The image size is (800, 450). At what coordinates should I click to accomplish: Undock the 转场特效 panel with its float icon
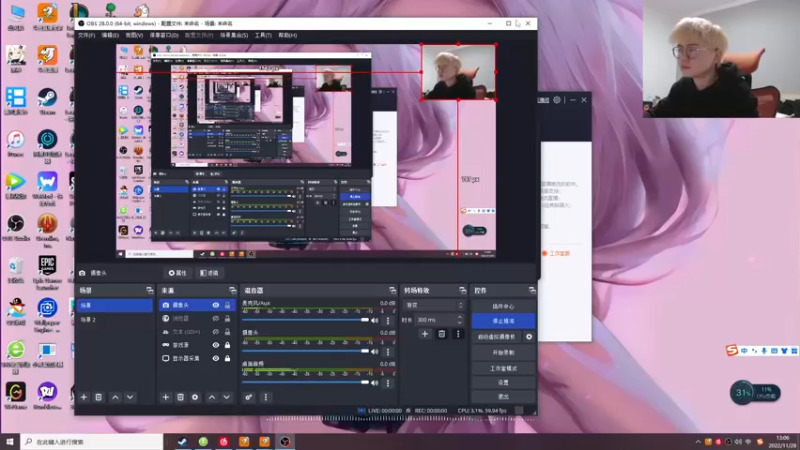coord(462,290)
